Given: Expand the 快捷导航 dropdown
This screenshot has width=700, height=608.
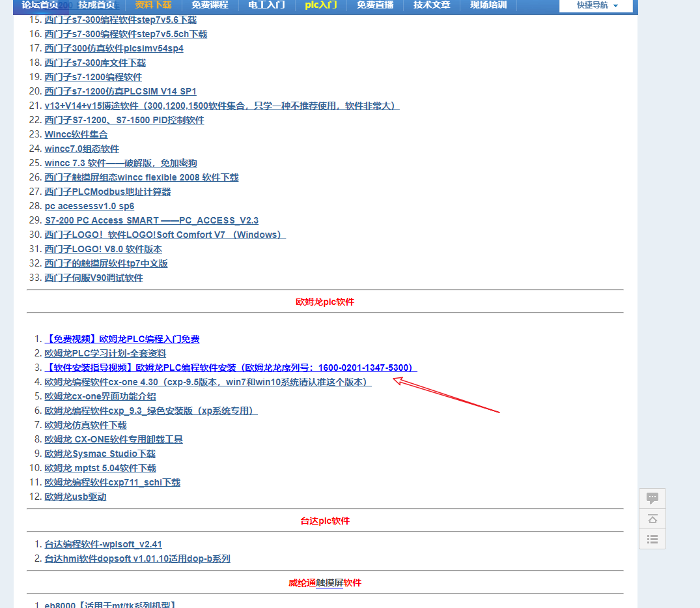Looking at the screenshot, I should click(x=596, y=5).
